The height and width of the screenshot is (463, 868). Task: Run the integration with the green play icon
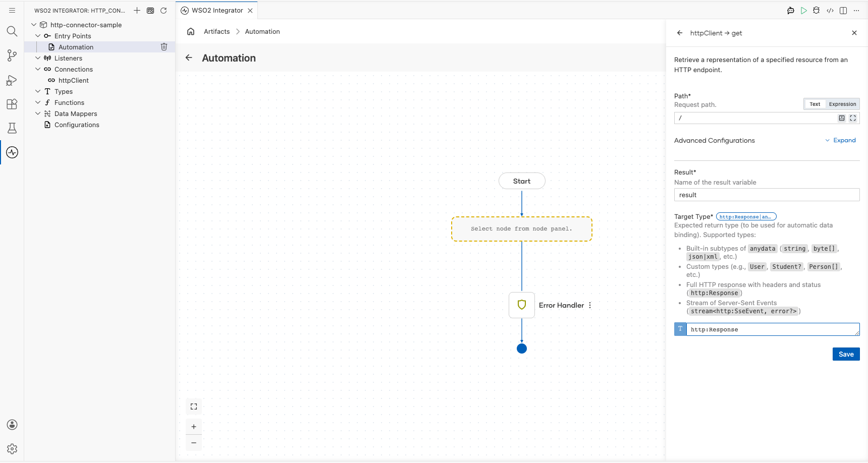(804, 11)
